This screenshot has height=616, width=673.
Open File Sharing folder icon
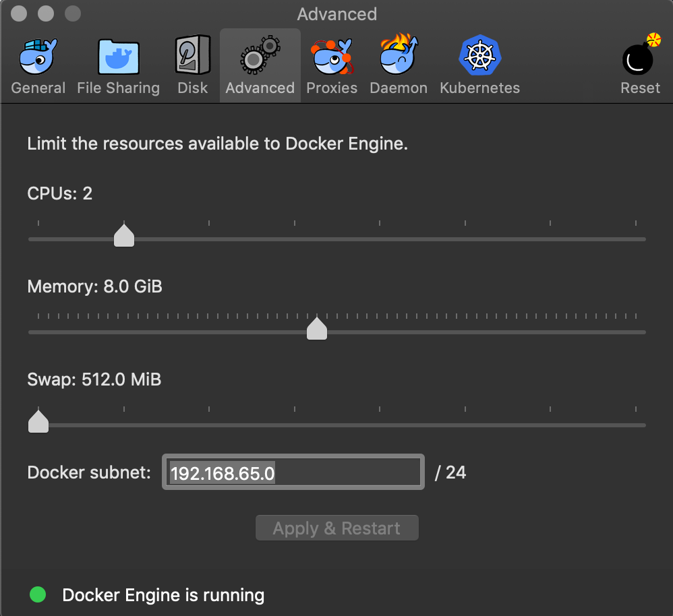pyautogui.click(x=119, y=57)
